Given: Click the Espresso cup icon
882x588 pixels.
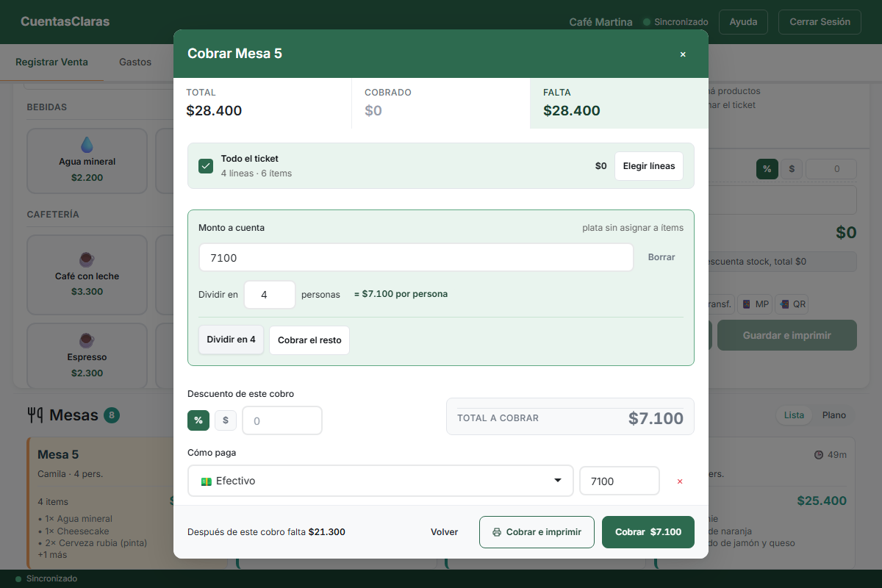Looking at the screenshot, I should [x=87, y=340].
